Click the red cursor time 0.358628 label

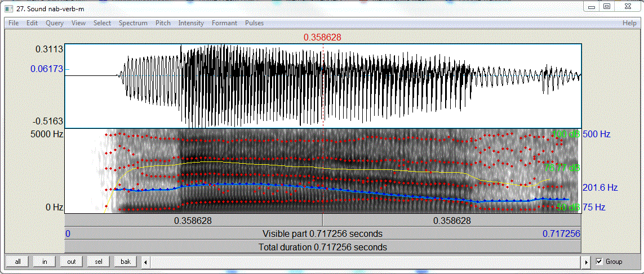322,37
